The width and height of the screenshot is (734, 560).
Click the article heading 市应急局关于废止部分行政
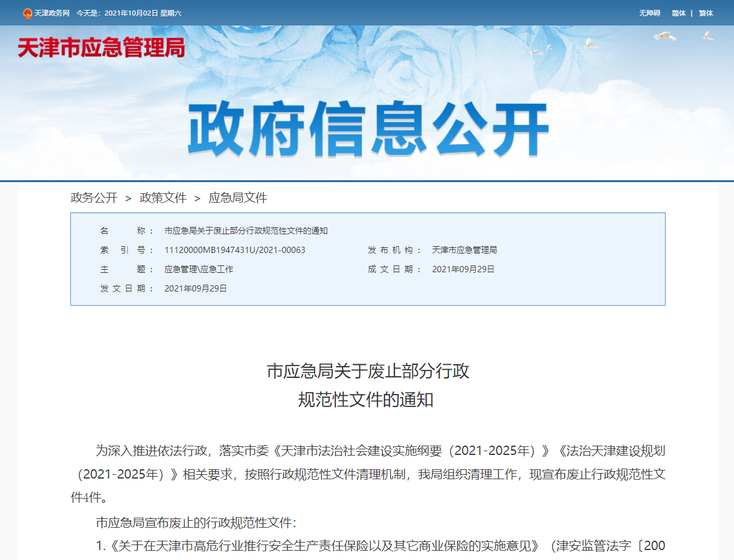click(x=368, y=371)
